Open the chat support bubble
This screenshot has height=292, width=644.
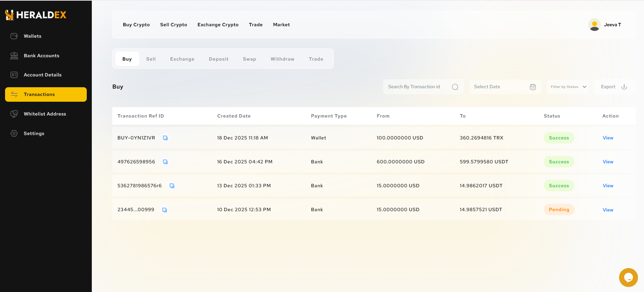[628, 277]
